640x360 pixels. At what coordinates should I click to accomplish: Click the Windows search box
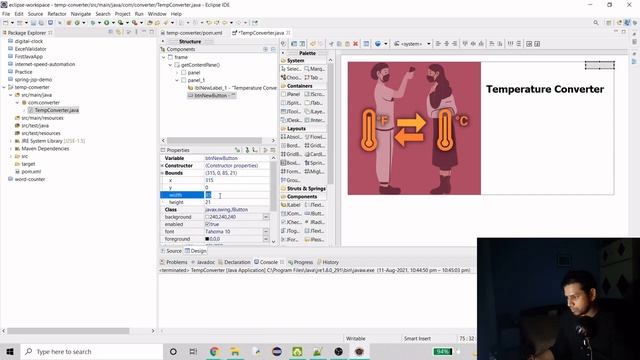(x=92, y=351)
